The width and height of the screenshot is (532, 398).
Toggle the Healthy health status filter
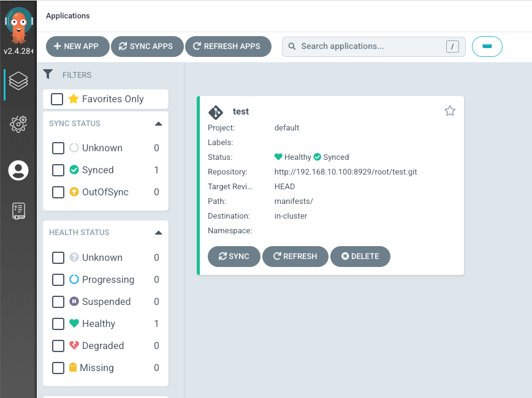[58, 324]
